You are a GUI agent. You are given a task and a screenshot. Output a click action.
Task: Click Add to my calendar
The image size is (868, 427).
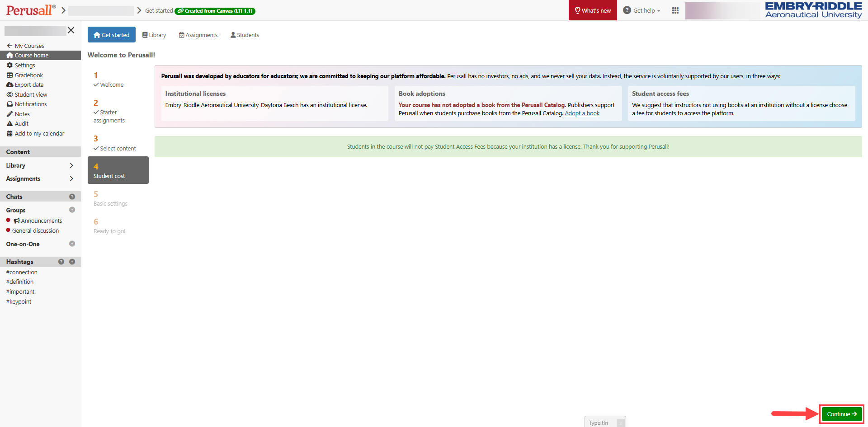tap(35, 133)
